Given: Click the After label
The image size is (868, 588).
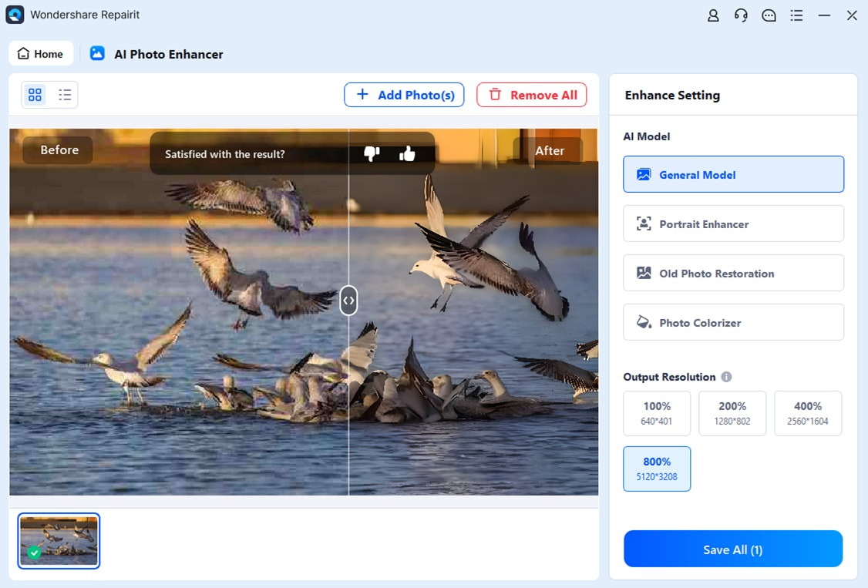Looking at the screenshot, I should tap(549, 150).
